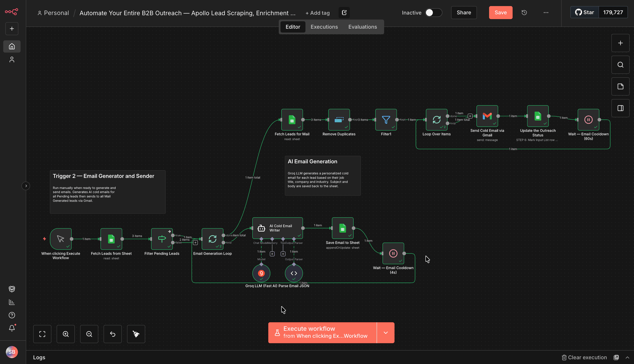This screenshot has width=634, height=364.
Task: Toggle the workflow Inactive switch
Action: [433, 13]
